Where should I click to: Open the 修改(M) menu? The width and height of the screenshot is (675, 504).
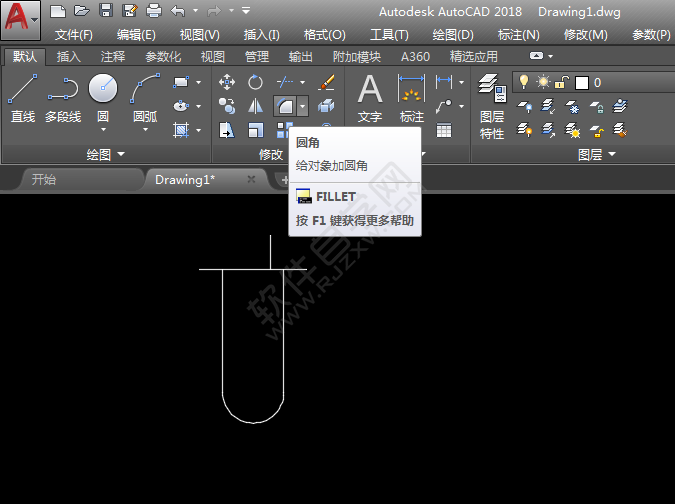pos(585,34)
